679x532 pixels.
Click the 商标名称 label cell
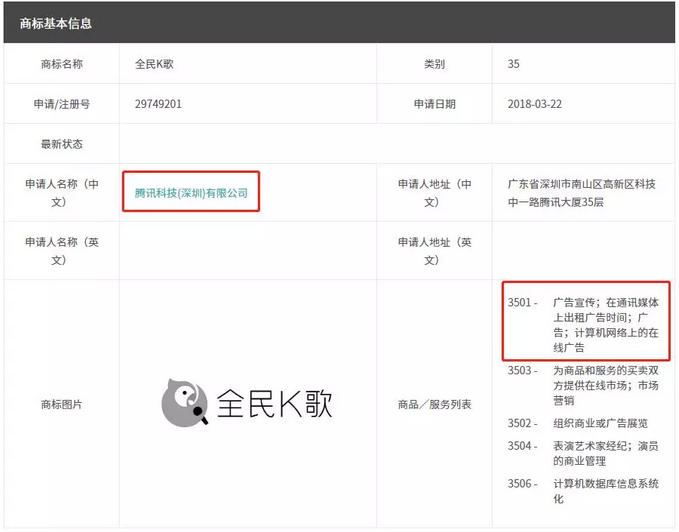point(61,64)
